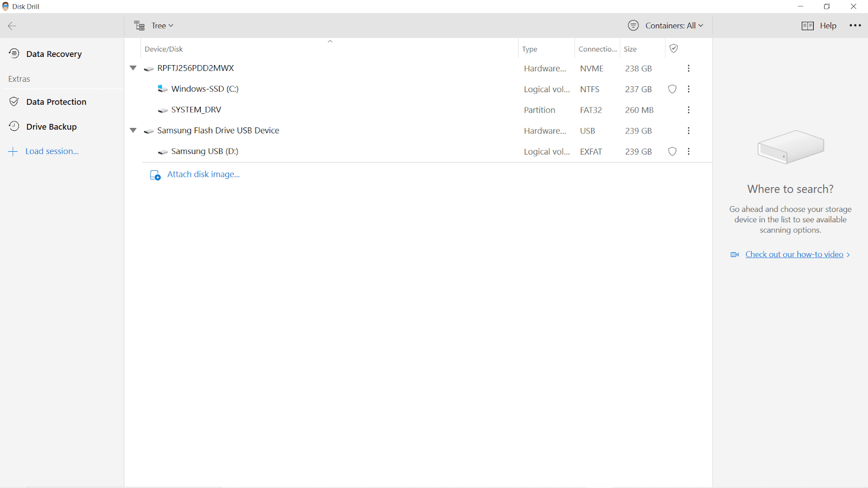Select Data Recovery in sidebar
The height and width of the screenshot is (488, 868).
pyautogui.click(x=54, y=54)
